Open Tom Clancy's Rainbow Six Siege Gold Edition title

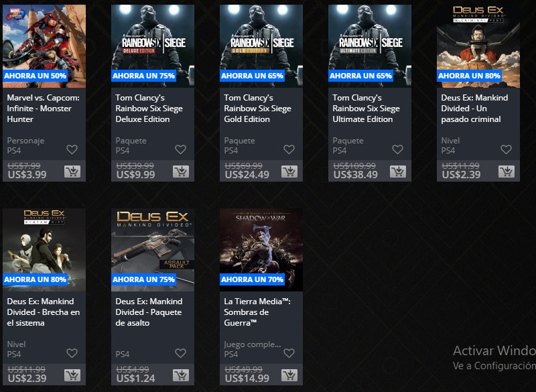pyautogui.click(x=258, y=109)
